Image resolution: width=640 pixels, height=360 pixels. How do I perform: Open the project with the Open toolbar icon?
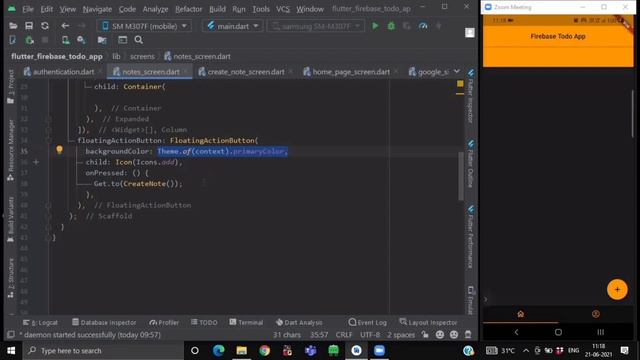13,26
